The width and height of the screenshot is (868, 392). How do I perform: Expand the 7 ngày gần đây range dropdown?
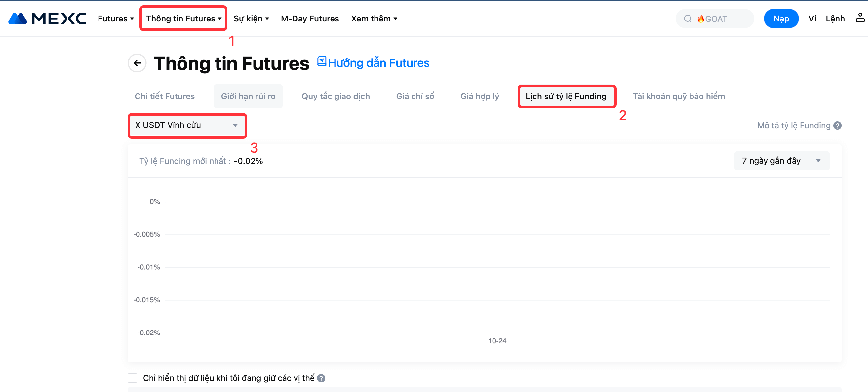point(781,161)
